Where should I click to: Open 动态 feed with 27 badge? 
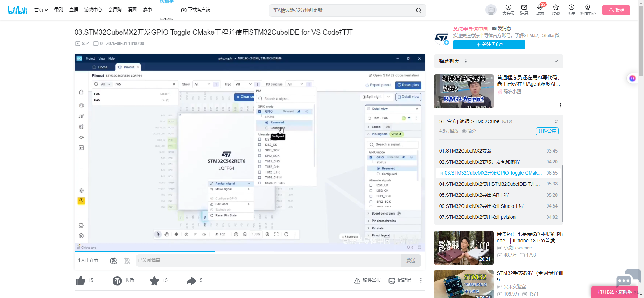(540, 10)
